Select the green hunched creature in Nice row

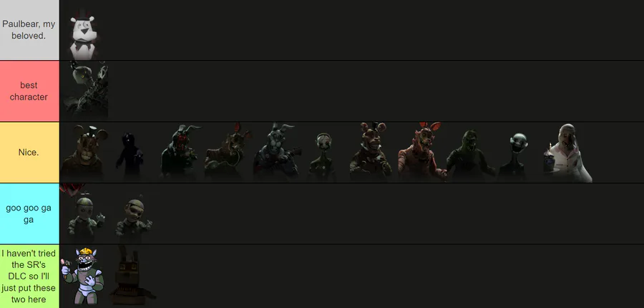point(470,155)
